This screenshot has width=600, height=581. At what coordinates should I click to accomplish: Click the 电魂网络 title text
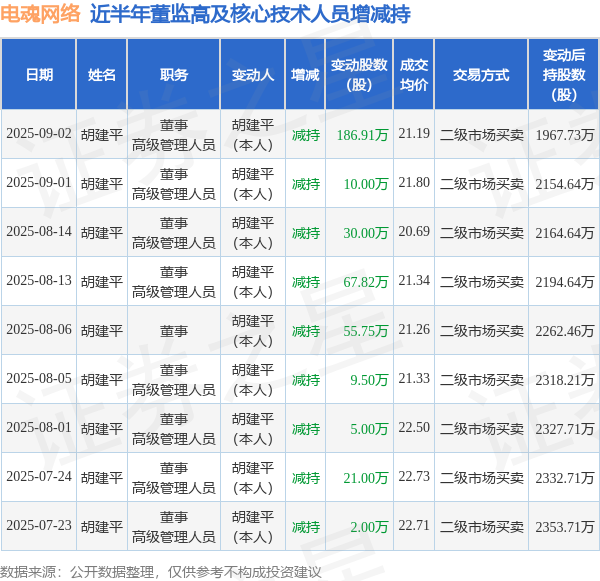tap(41, 14)
